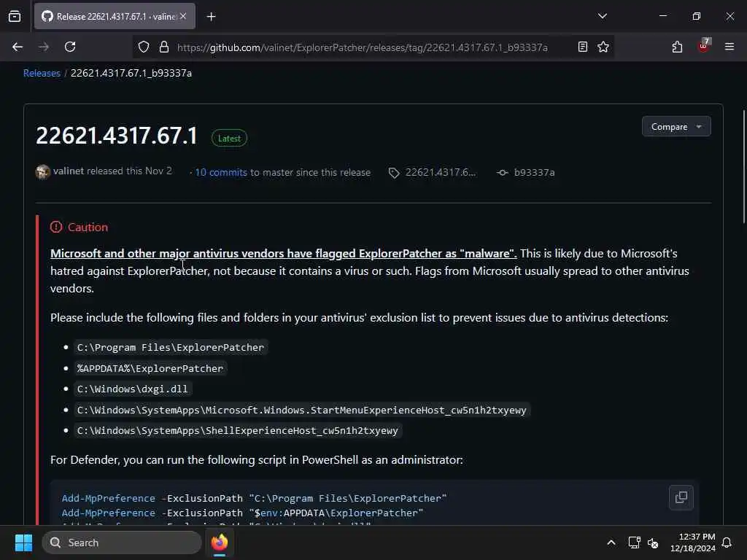The width and height of the screenshot is (747, 560).
Task: Click the commit icon beside b93337a
Action: [502, 172]
